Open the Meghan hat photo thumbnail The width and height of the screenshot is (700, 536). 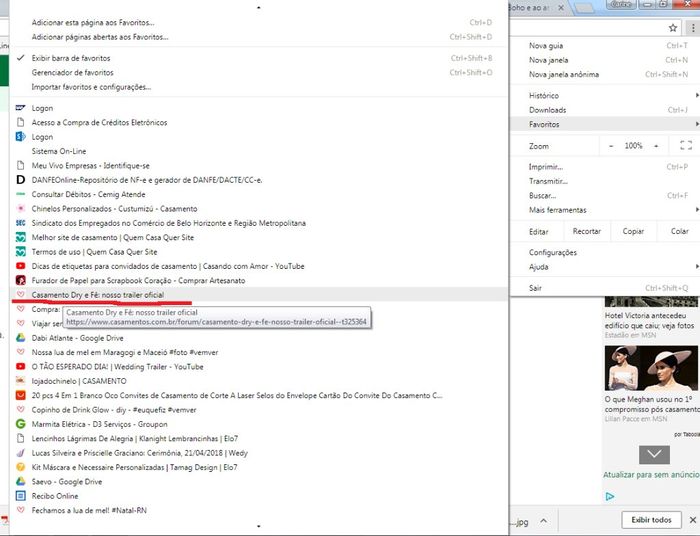click(x=651, y=368)
